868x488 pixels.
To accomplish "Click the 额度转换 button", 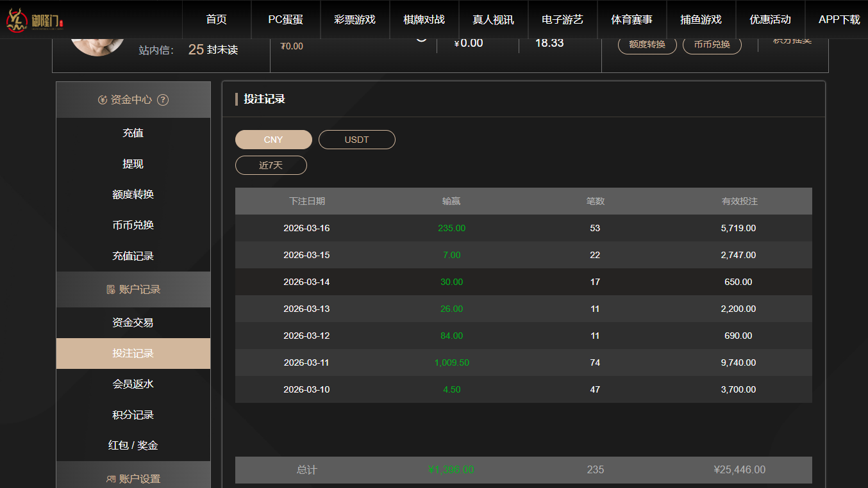I will [x=647, y=45].
